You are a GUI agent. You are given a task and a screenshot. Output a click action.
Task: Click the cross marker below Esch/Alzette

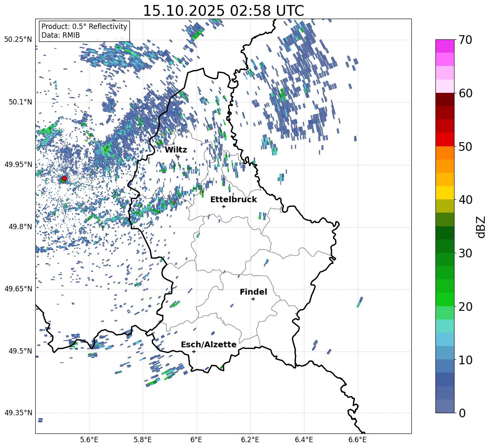[x=194, y=351]
